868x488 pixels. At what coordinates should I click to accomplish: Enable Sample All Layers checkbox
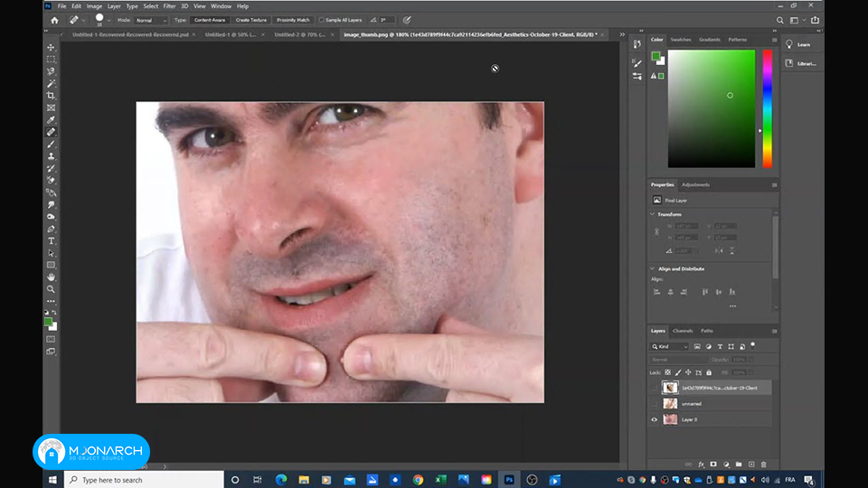click(x=321, y=20)
